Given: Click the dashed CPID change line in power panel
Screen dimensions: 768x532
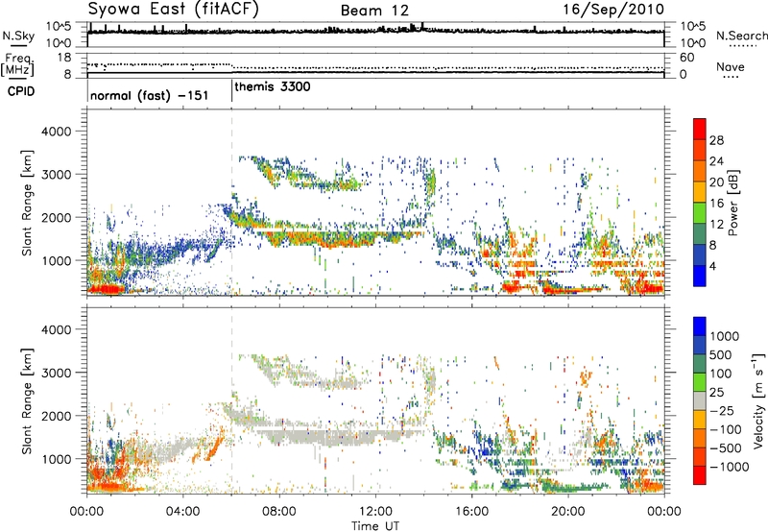Looking at the screenshot, I should click(x=231, y=203).
